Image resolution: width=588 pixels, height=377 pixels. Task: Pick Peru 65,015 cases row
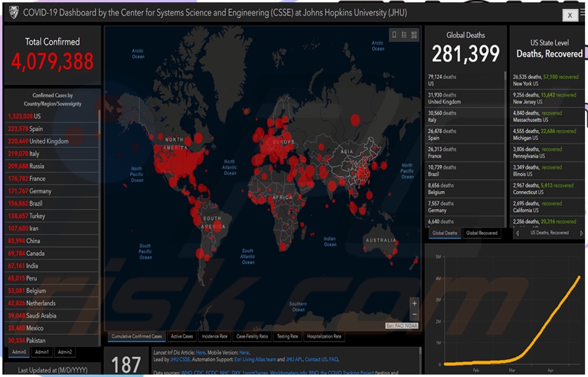[52, 278]
